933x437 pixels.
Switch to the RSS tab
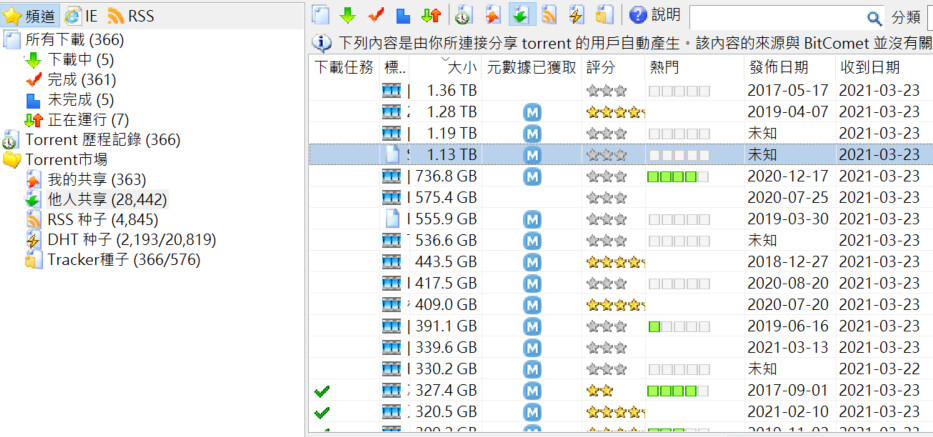130,15
